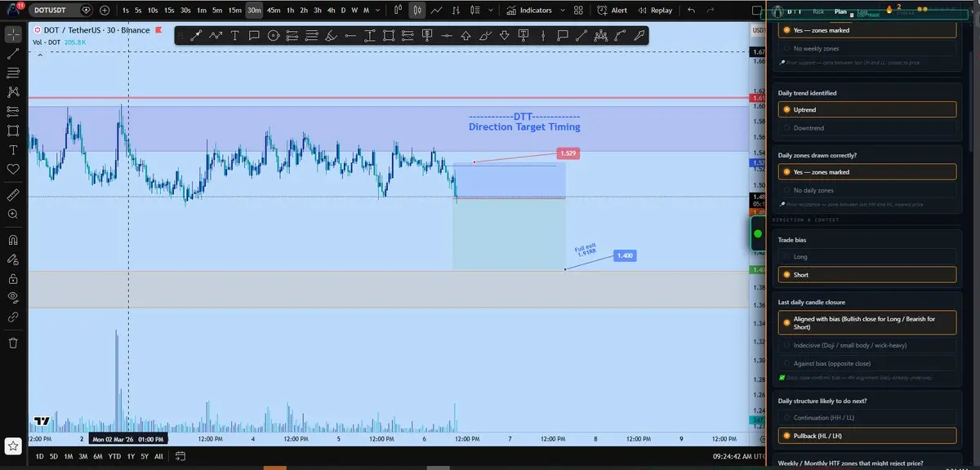
Task: Pick the rectangle tool in floating toolbar
Action: [389, 35]
